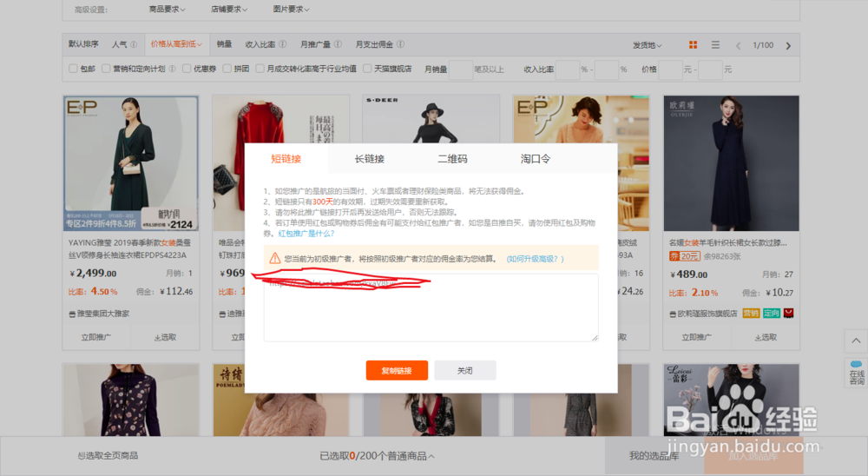
Task: Open the 红包推广是什么? link
Action: pos(306,234)
